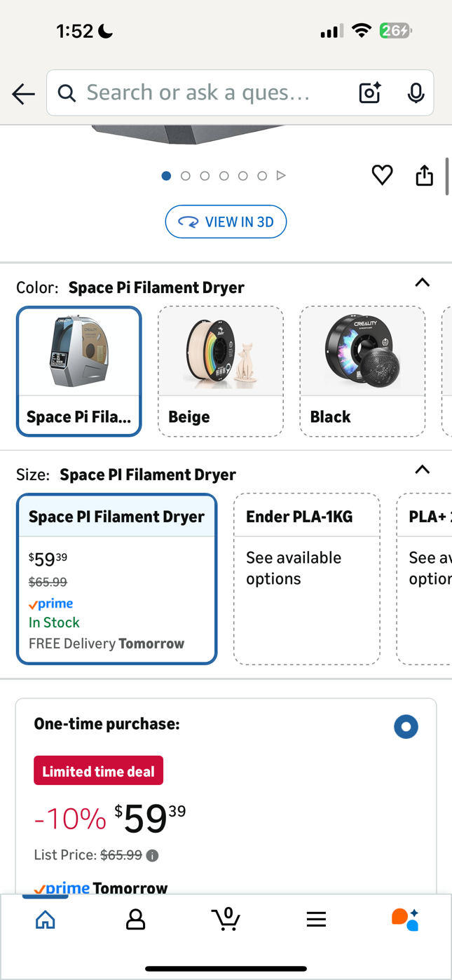The height and width of the screenshot is (980, 452).
Task: Tap the List Price info icon
Action: (152, 855)
